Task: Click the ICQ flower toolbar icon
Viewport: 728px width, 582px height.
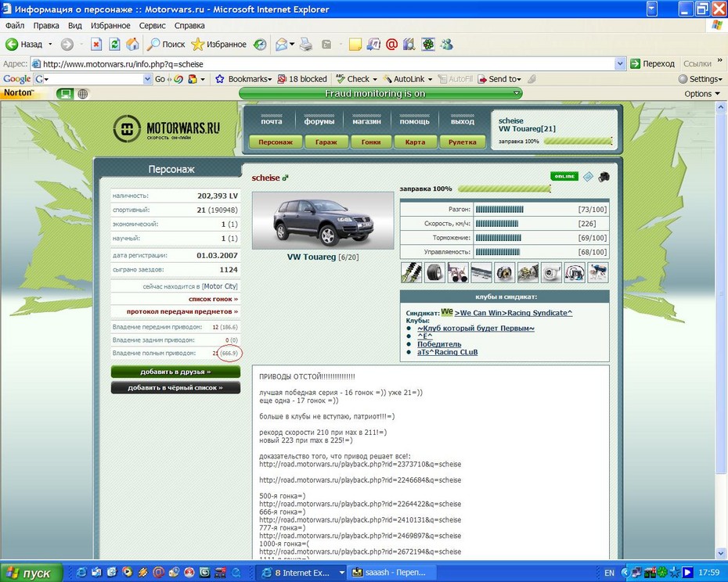Action: 428,45
